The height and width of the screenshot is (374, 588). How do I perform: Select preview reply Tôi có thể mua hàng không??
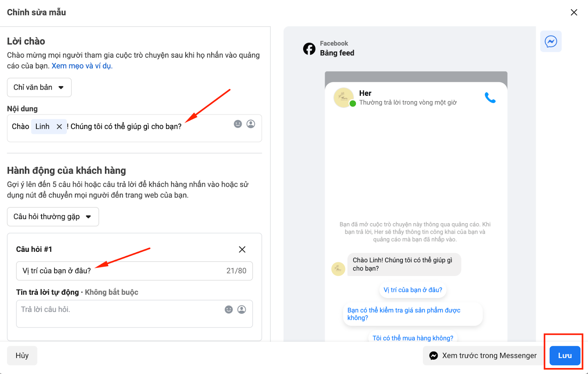413,338
